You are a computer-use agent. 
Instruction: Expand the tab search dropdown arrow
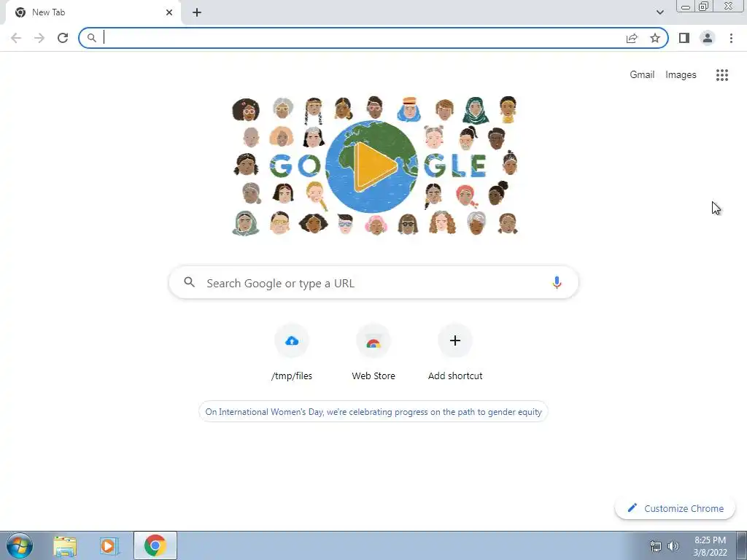[659, 12]
